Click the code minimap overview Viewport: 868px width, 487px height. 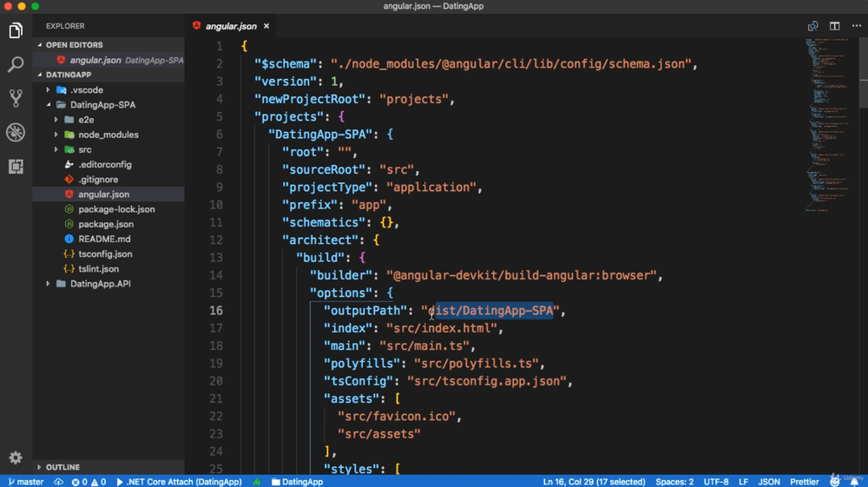(828, 125)
